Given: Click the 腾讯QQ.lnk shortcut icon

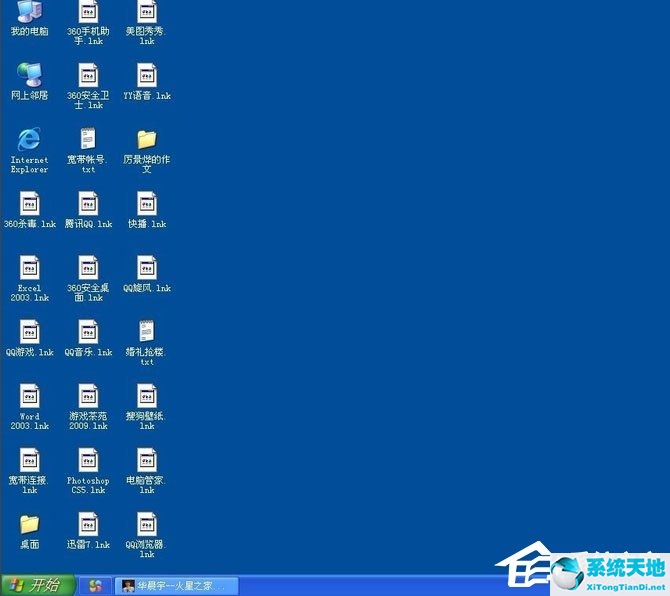Looking at the screenshot, I should pyautogui.click(x=88, y=204).
